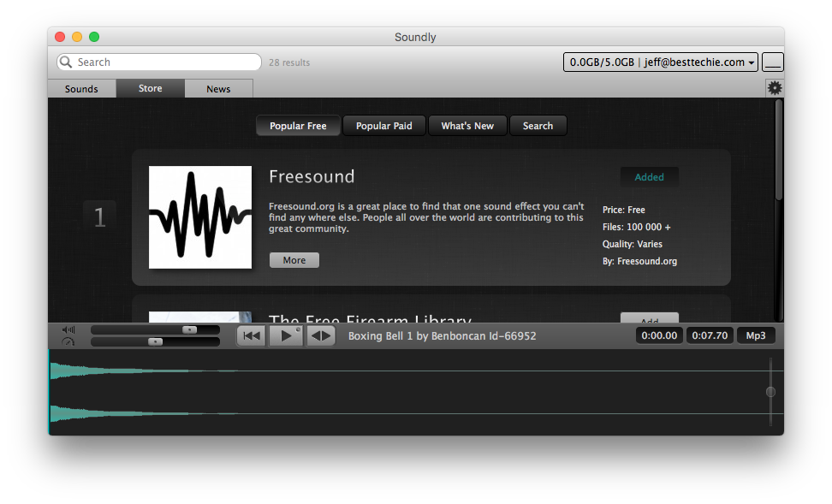Select the Popular Free filter
The width and height of the screenshot is (832, 504).
coord(298,126)
